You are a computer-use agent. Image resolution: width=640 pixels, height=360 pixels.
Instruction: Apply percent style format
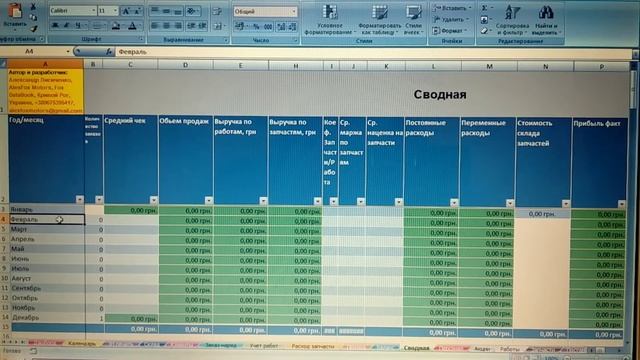(256, 27)
